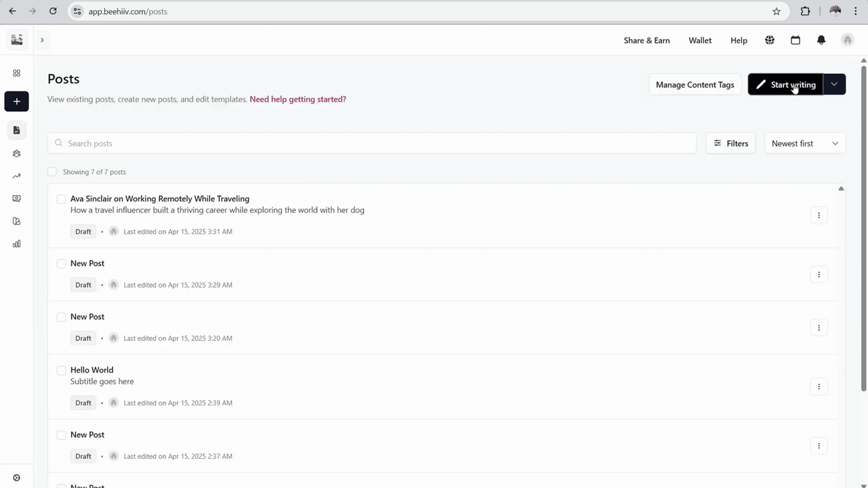Open the Ava Sinclair post title
The width and height of the screenshot is (868, 488).
[160, 199]
